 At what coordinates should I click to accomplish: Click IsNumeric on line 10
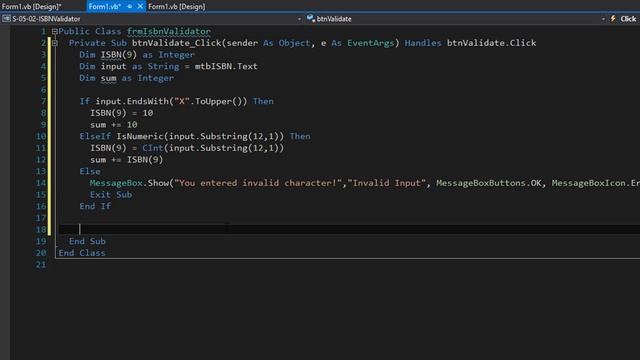pyautogui.click(x=140, y=136)
